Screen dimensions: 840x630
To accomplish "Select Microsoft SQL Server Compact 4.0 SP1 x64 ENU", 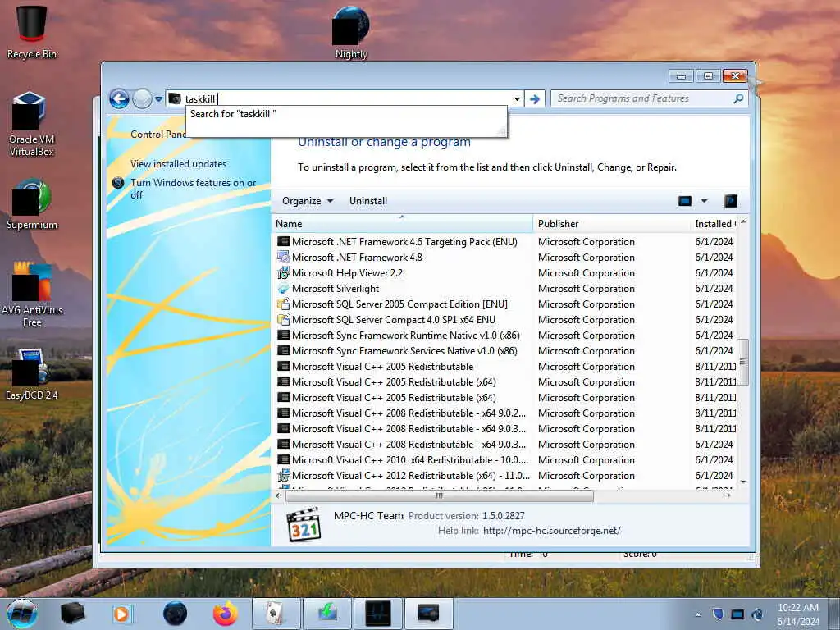I will coord(394,319).
